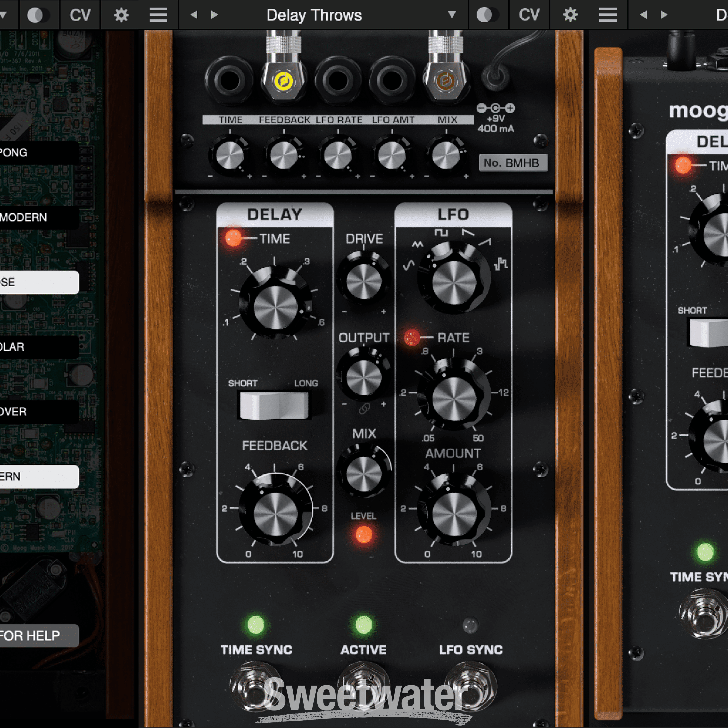Click the green TIME SYNC LED
This screenshot has width=728, height=728.
click(256, 625)
